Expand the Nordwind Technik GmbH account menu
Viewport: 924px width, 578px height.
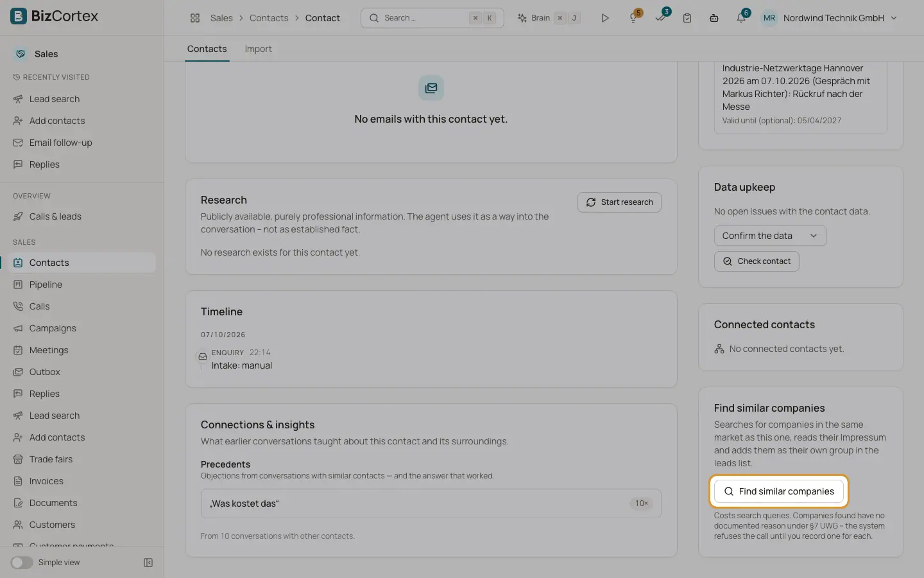point(830,18)
